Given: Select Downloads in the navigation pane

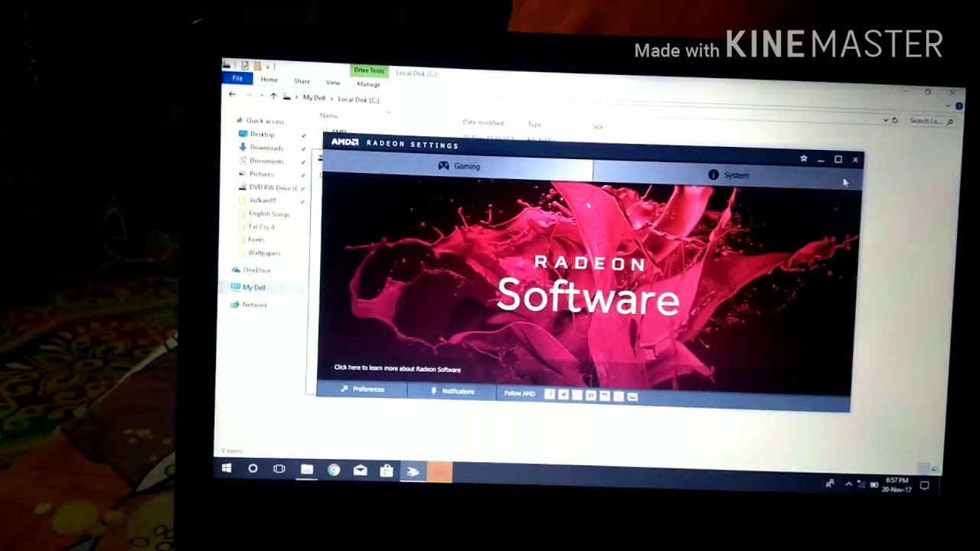Looking at the screenshot, I should (x=261, y=148).
